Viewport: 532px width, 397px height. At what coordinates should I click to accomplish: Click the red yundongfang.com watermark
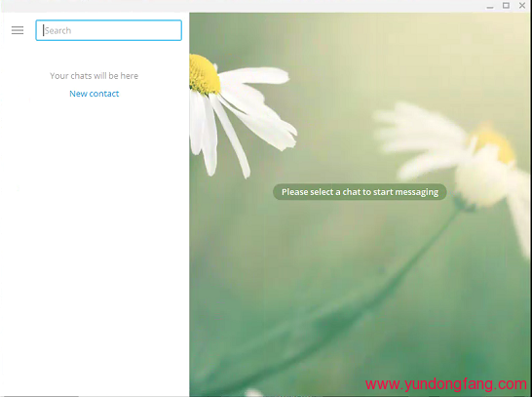446,384
